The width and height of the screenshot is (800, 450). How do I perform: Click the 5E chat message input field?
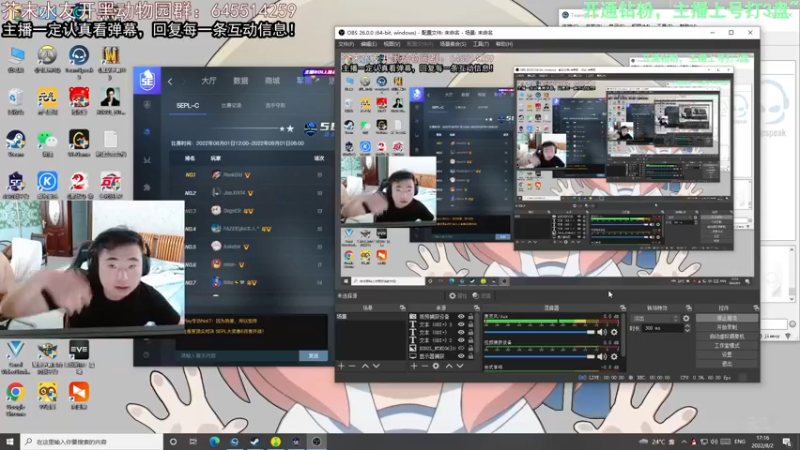(237, 356)
